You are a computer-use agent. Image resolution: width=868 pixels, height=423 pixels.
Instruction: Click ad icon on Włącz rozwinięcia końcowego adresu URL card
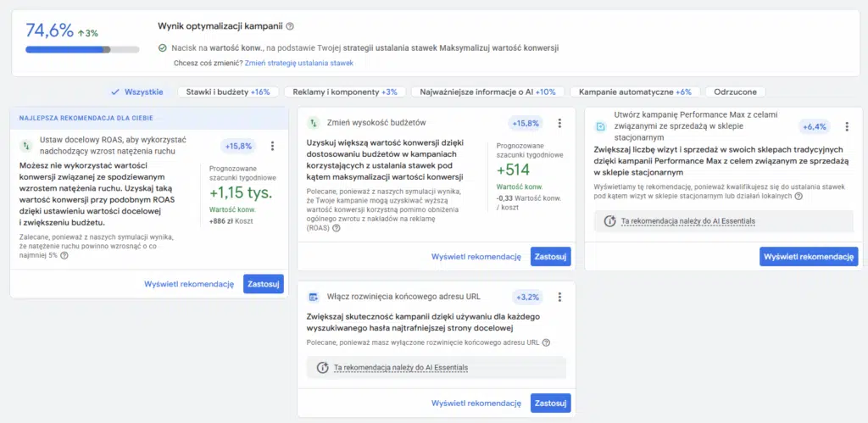pos(314,298)
